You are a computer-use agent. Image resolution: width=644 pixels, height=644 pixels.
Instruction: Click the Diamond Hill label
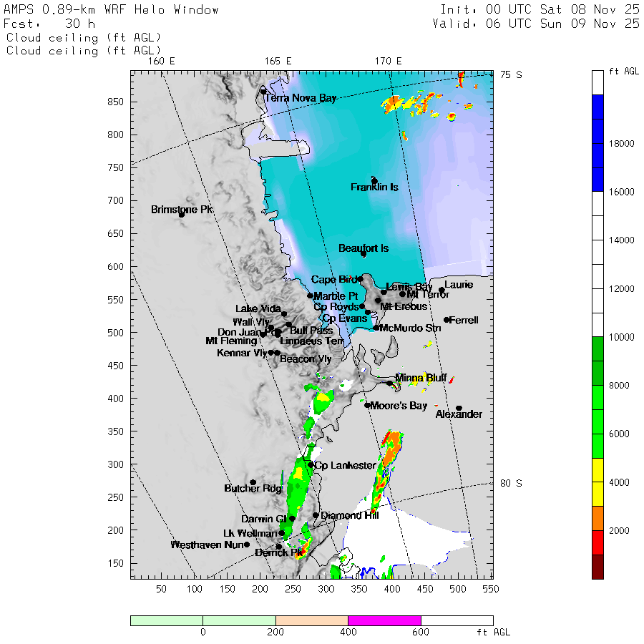[x=349, y=515]
